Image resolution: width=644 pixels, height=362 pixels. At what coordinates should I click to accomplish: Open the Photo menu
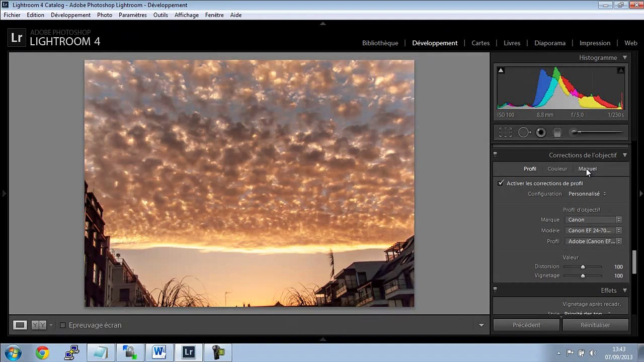coord(105,15)
